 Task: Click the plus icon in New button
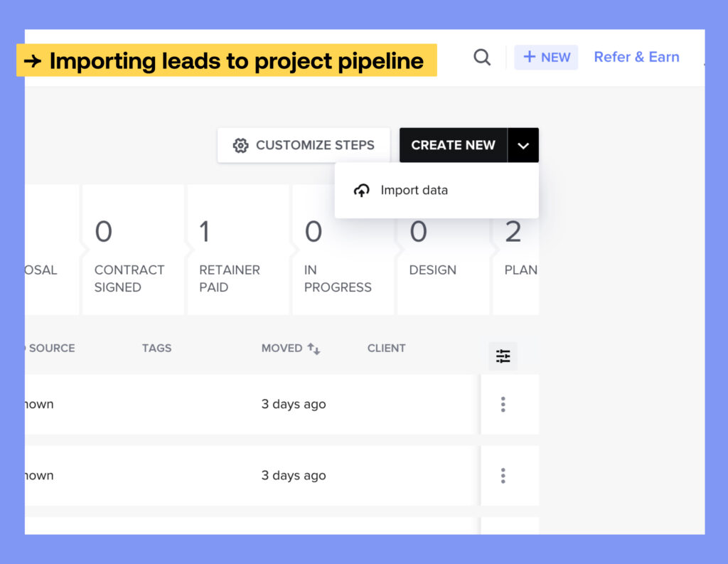(x=529, y=58)
